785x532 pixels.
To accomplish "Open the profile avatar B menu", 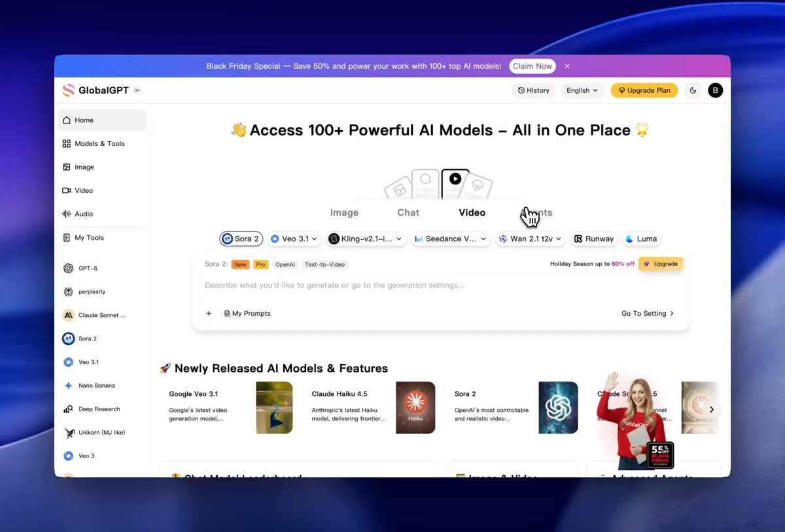I will [x=716, y=90].
